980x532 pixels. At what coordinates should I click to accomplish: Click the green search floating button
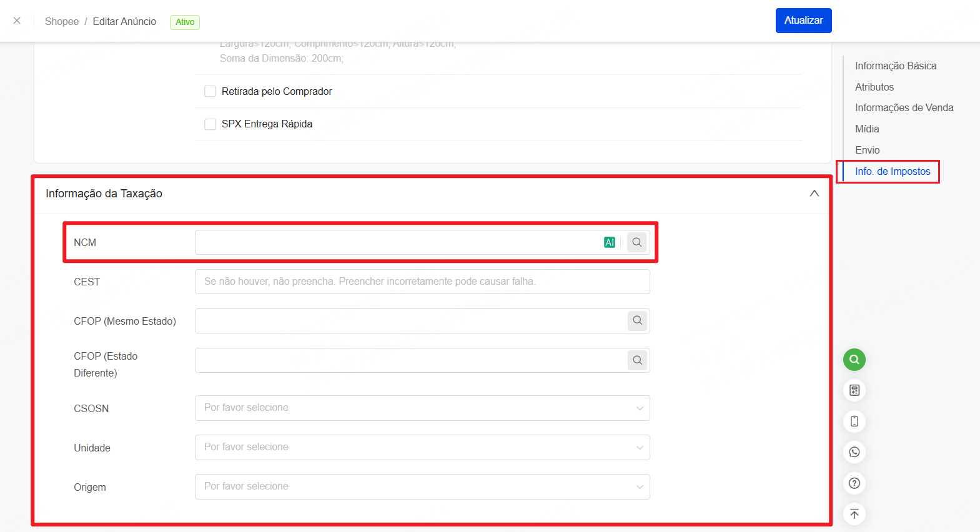point(854,360)
